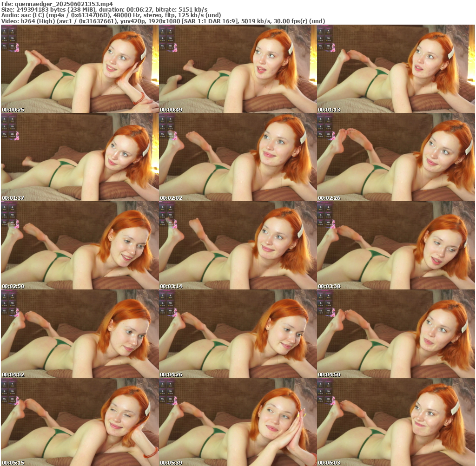Click the 'Size: 249394183 bytes' info line
476x466 pixels.
tap(105, 10)
